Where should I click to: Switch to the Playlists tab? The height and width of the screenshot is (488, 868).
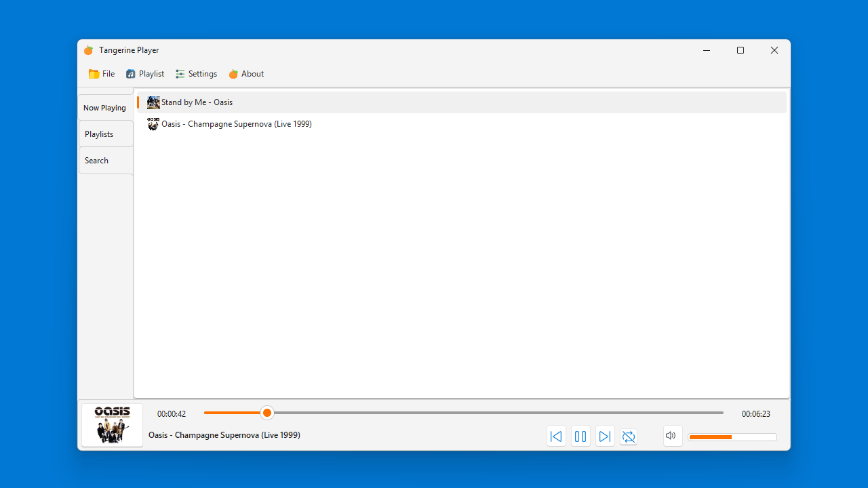(106, 134)
